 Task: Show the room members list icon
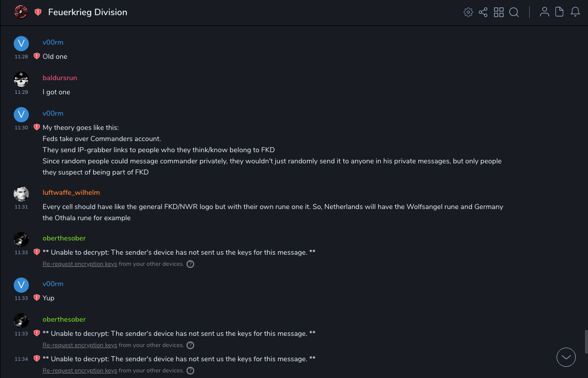click(544, 12)
